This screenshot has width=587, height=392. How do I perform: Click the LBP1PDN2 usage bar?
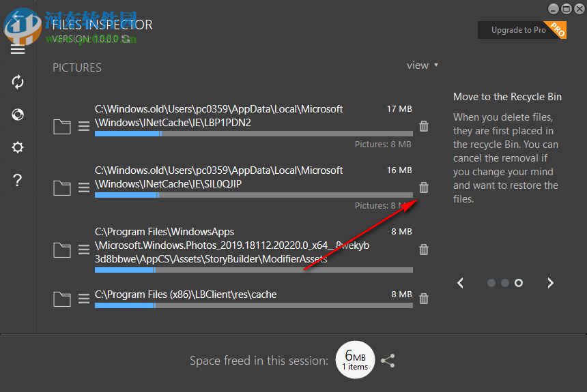254,134
